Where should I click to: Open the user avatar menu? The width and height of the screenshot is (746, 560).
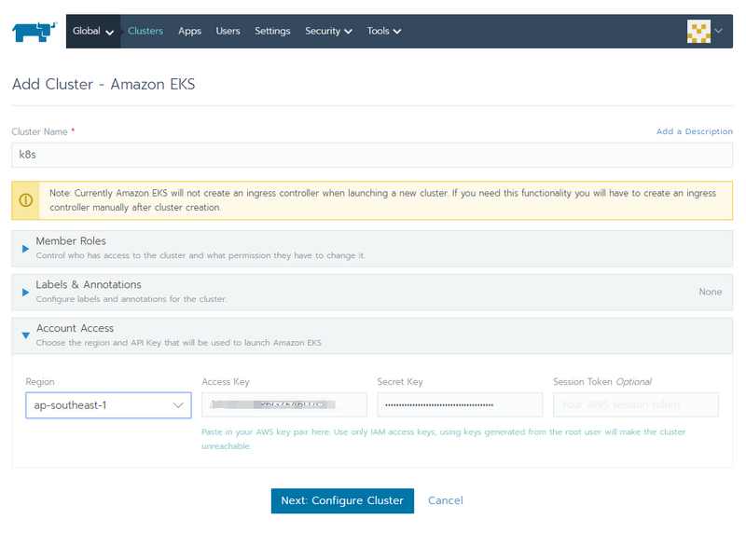pyautogui.click(x=698, y=32)
